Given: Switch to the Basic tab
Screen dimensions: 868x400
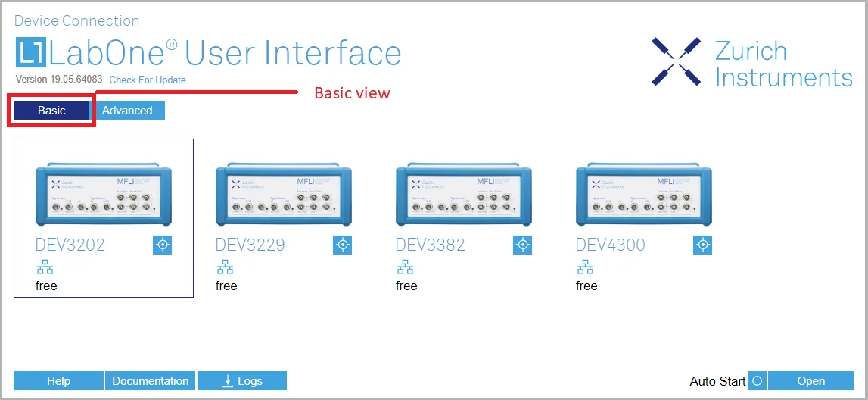Looking at the screenshot, I should [x=51, y=111].
